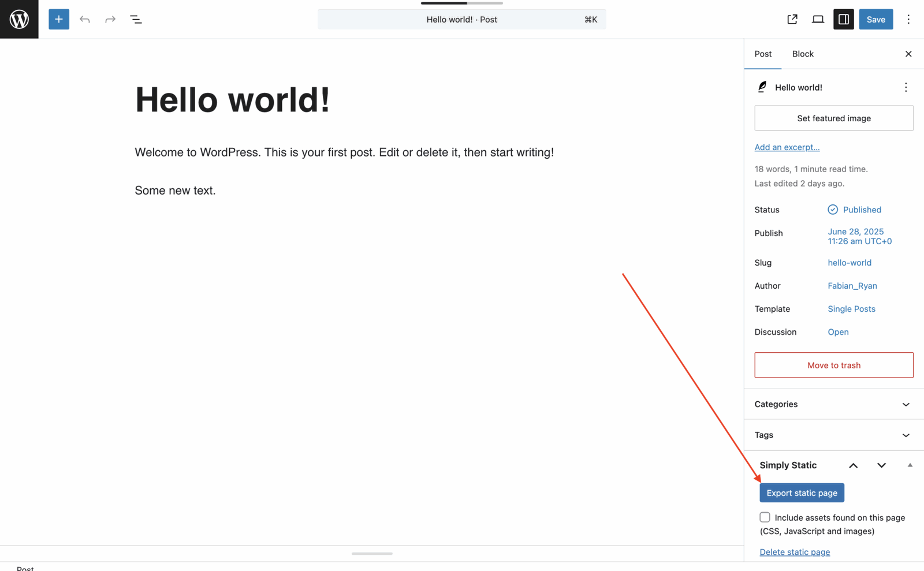
Task: Click Export static page button
Action: click(802, 492)
